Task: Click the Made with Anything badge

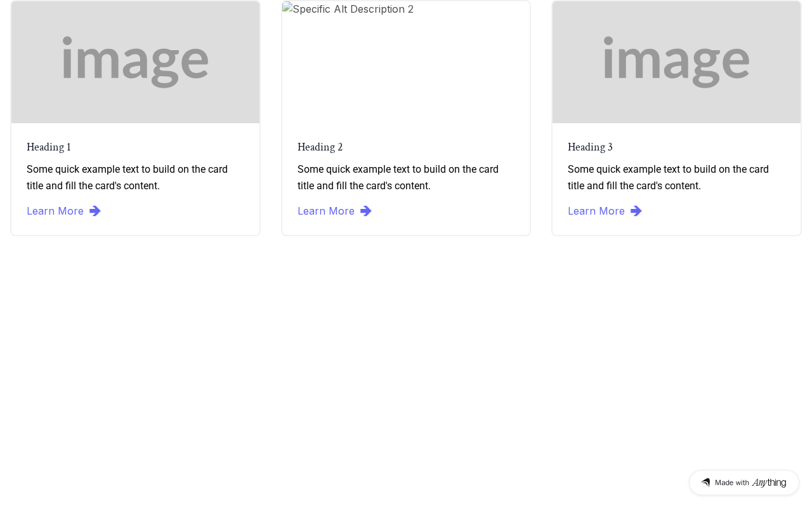Action: [743, 483]
